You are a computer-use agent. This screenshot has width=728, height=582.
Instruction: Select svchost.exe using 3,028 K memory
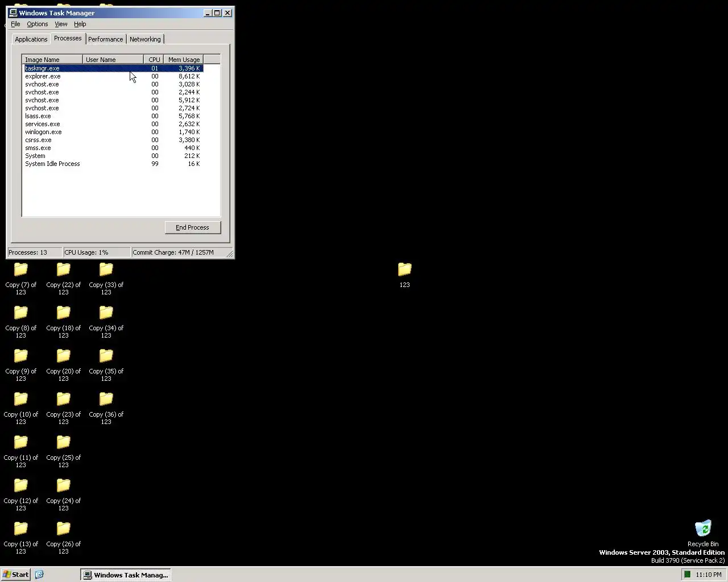coord(113,84)
